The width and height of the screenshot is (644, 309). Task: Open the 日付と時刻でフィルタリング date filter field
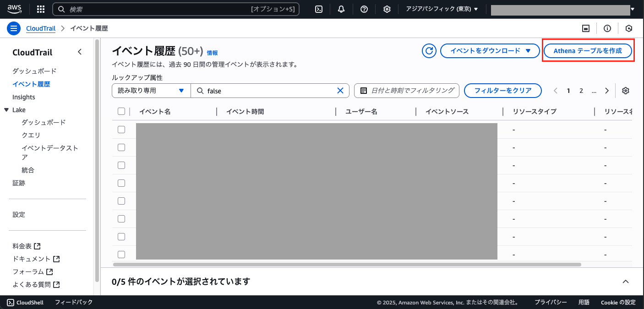point(407,91)
